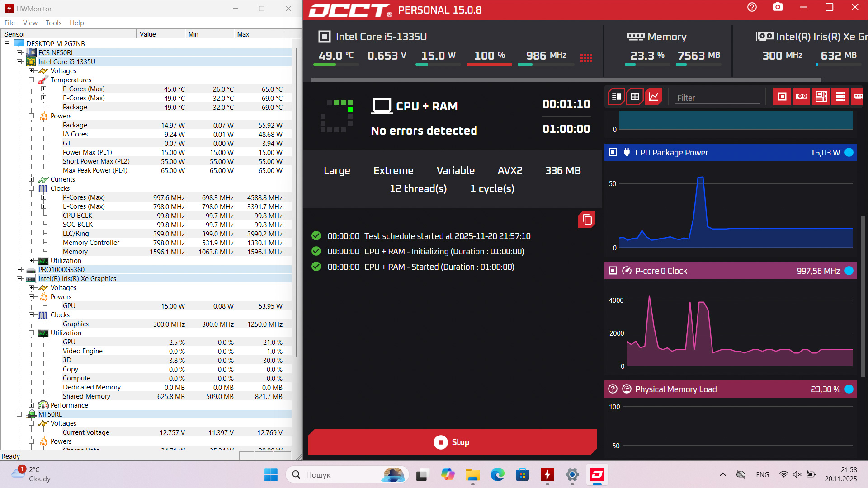
Task: Open the taskbar clock and date
Action: 840,474
